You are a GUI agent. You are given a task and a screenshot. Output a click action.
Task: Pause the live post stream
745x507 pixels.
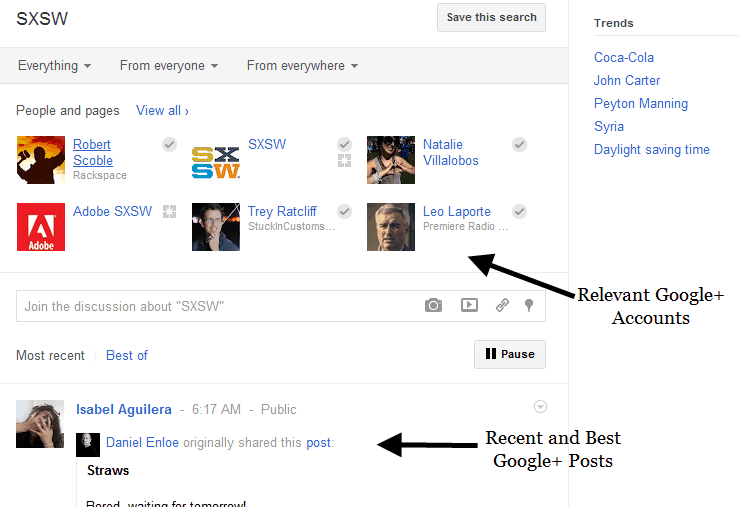[509, 354]
